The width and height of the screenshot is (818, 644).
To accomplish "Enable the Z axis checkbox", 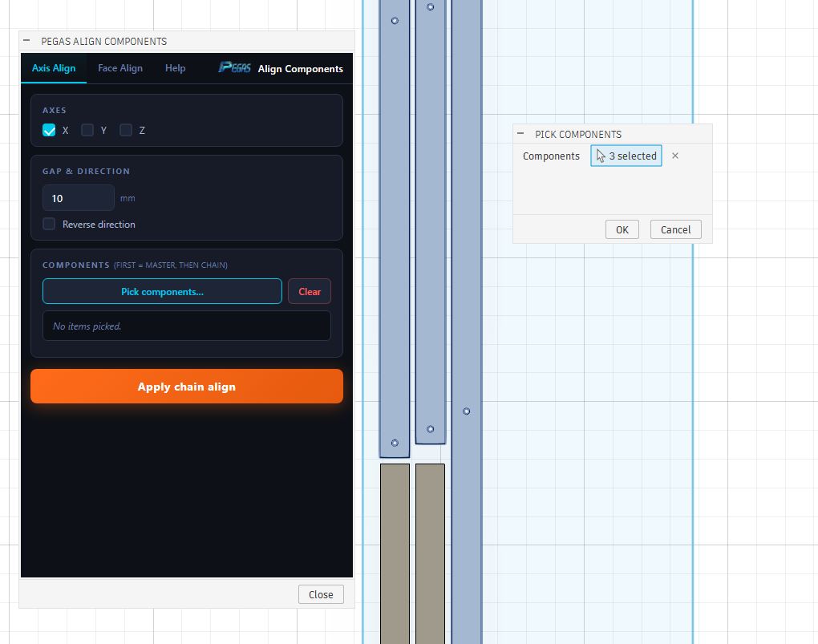I will coord(126,130).
